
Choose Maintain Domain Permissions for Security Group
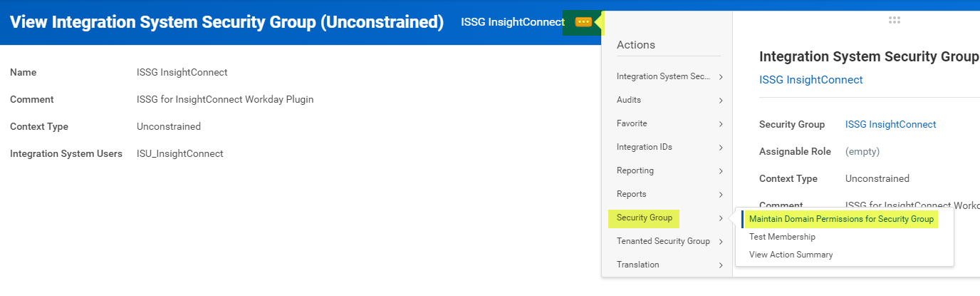[x=841, y=219]
